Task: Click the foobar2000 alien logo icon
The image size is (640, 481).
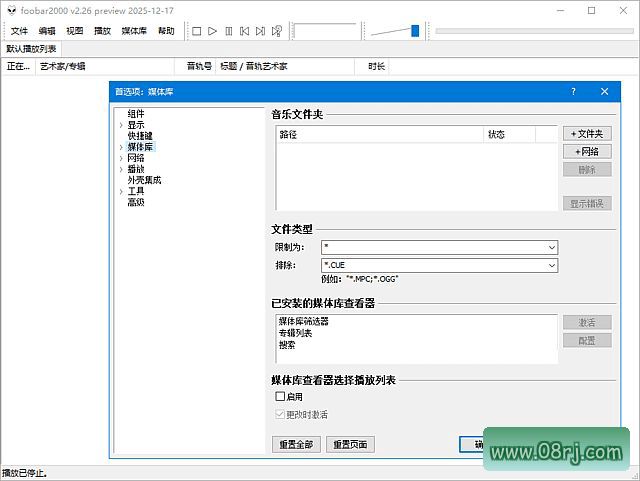Action: pos(10,9)
